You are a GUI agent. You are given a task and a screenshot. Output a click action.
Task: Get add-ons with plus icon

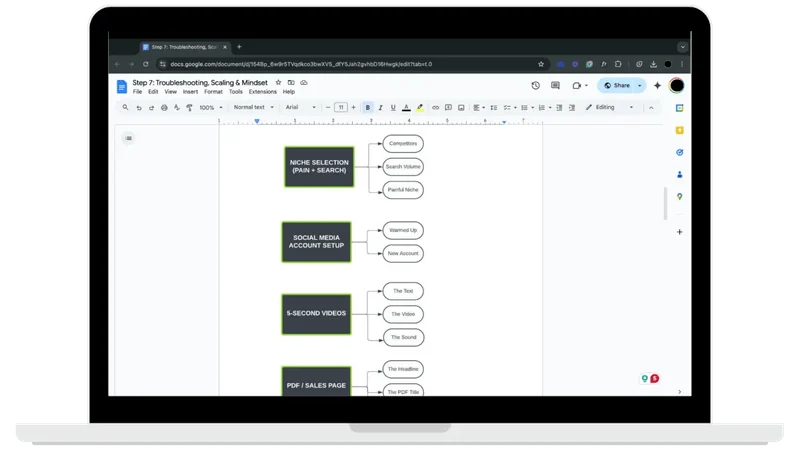click(x=680, y=232)
